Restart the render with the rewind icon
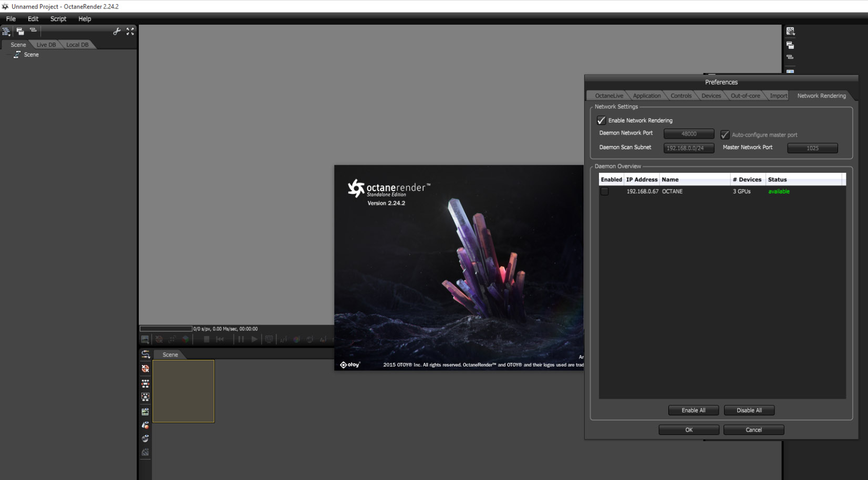This screenshot has height=480, width=868. click(220, 339)
